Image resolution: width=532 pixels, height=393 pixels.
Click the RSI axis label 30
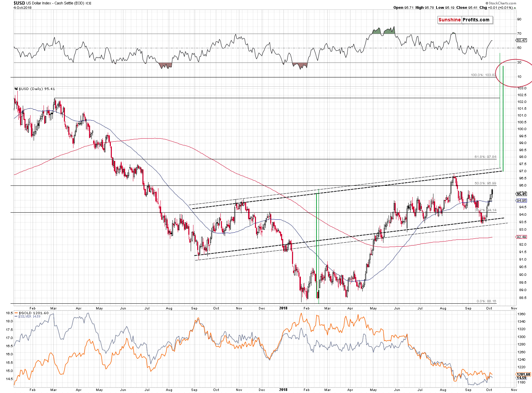(519, 62)
